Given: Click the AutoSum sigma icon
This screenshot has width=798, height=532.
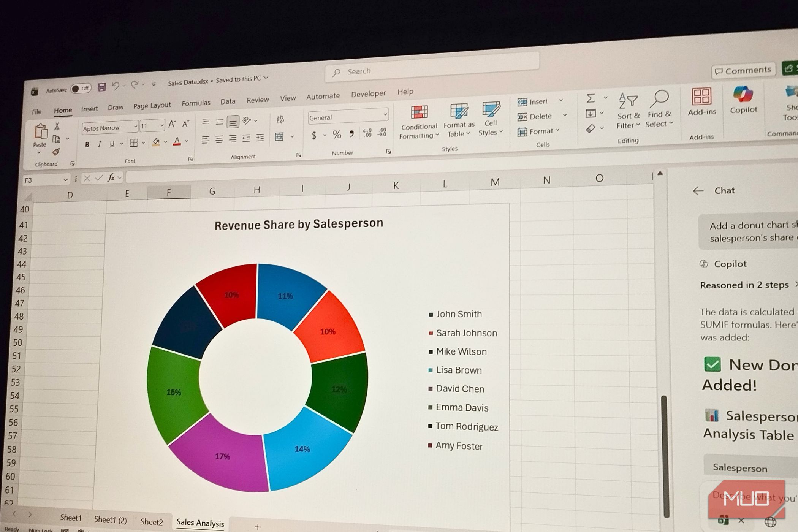Looking at the screenshot, I should (590, 98).
